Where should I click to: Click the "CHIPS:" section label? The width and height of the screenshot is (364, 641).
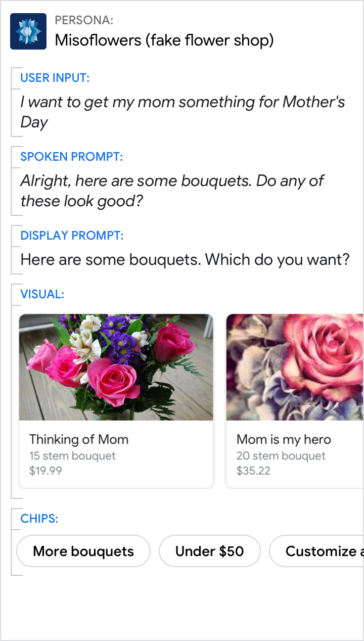(x=39, y=519)
